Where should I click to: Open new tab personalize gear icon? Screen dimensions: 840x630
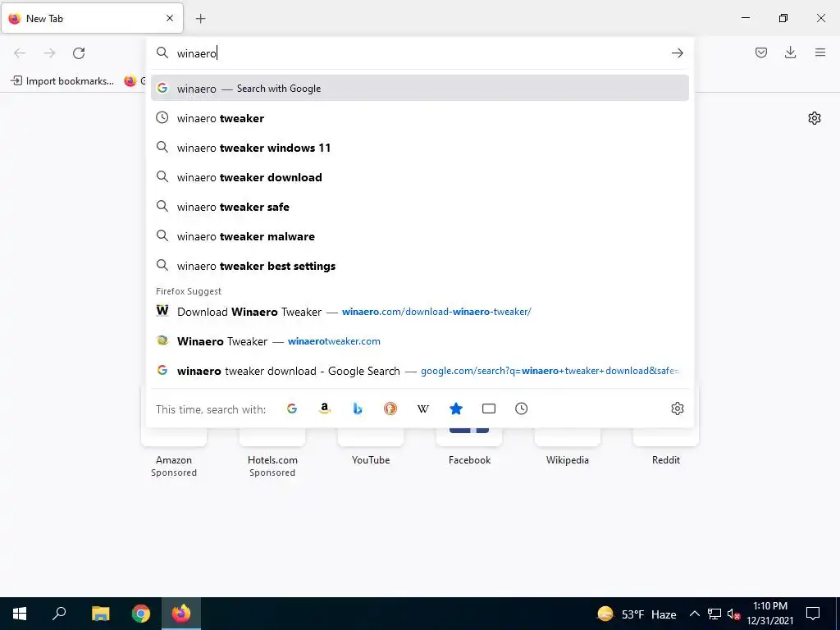click(x=815, y=118)
